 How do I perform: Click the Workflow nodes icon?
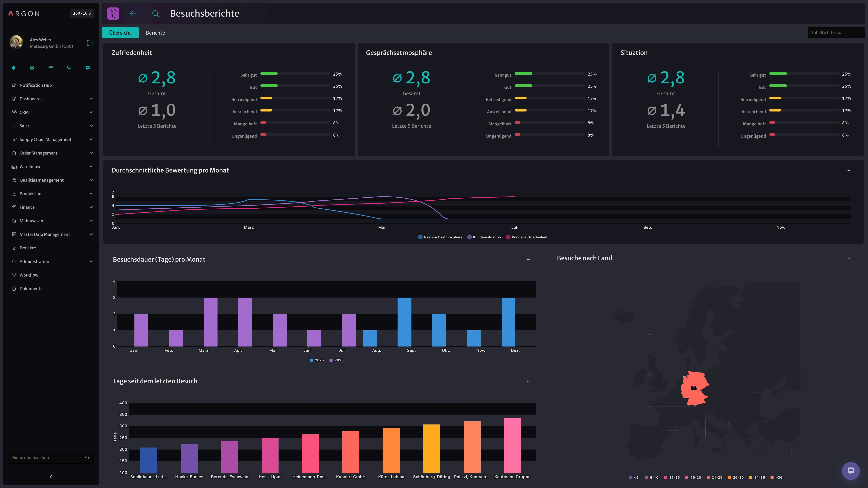14,275
